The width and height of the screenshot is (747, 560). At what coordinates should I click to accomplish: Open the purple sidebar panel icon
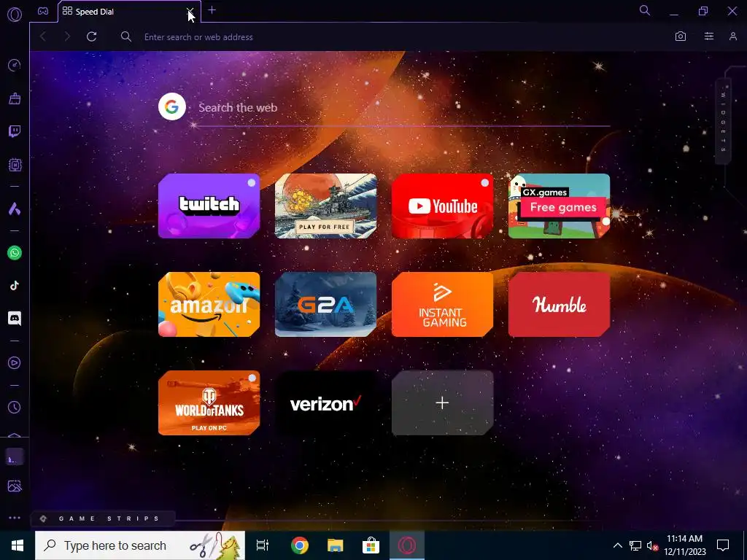pyautogui.click(x=15, y=458)
